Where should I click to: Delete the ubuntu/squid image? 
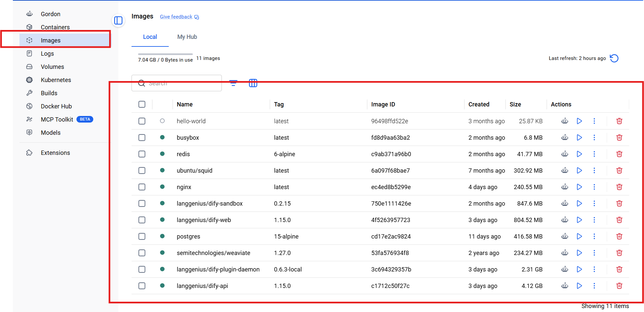619,170
